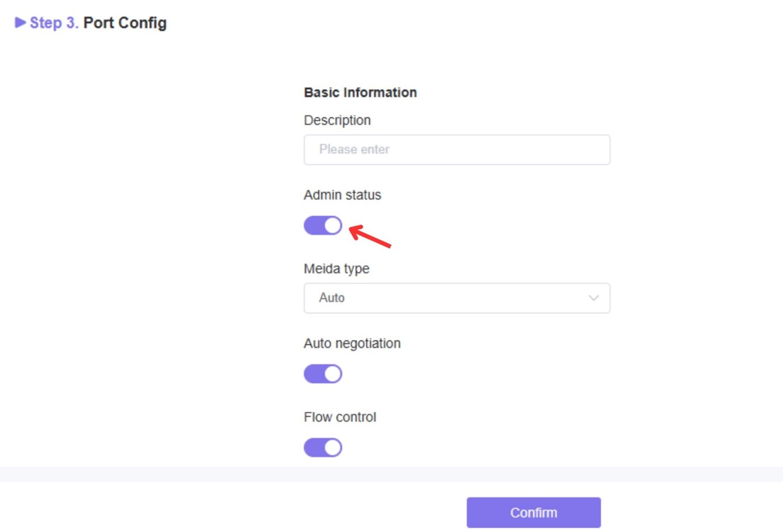Open the Meida type dropdown

(x=457, y=298)
